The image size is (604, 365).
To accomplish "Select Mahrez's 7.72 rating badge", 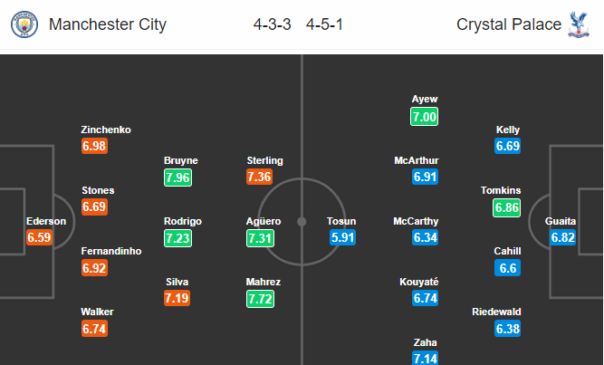I will [260, 298].
